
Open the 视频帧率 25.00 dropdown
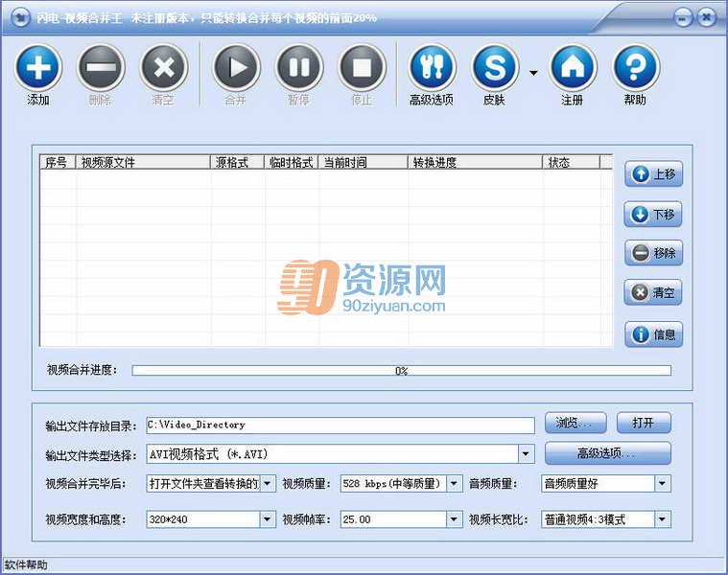point(454,519)
